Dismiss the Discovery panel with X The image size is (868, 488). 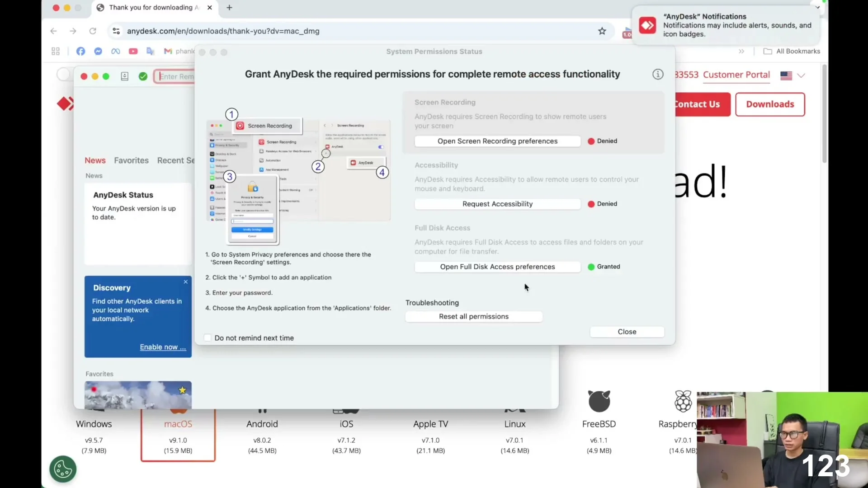[186, 282]
